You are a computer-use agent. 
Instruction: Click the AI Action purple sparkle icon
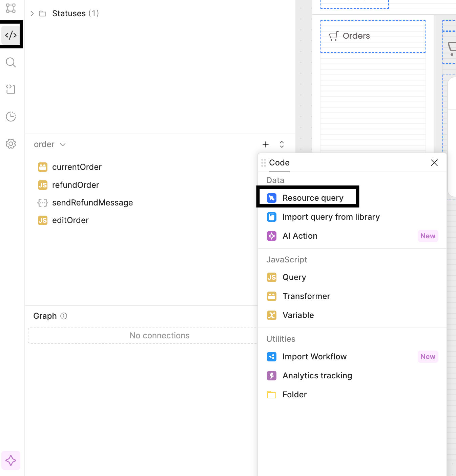(272, 236)
